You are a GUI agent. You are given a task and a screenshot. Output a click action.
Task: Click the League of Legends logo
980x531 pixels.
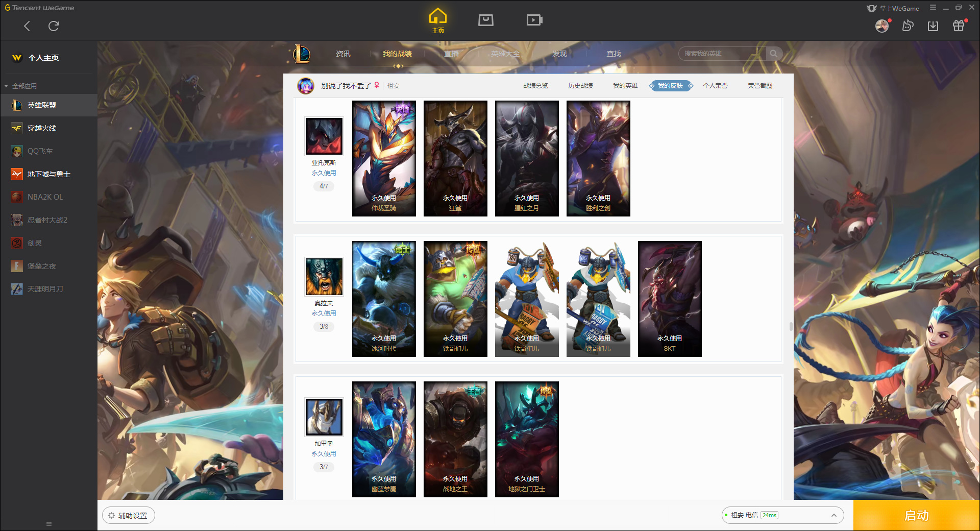[x=302, y=54]
